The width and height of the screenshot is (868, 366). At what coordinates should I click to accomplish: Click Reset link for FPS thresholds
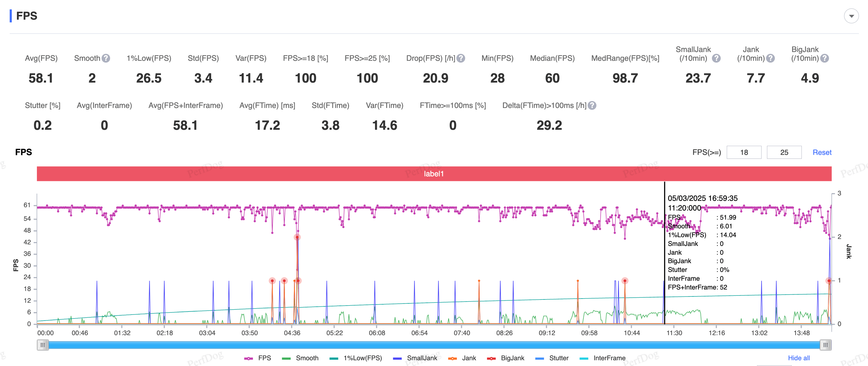[821, 152]
